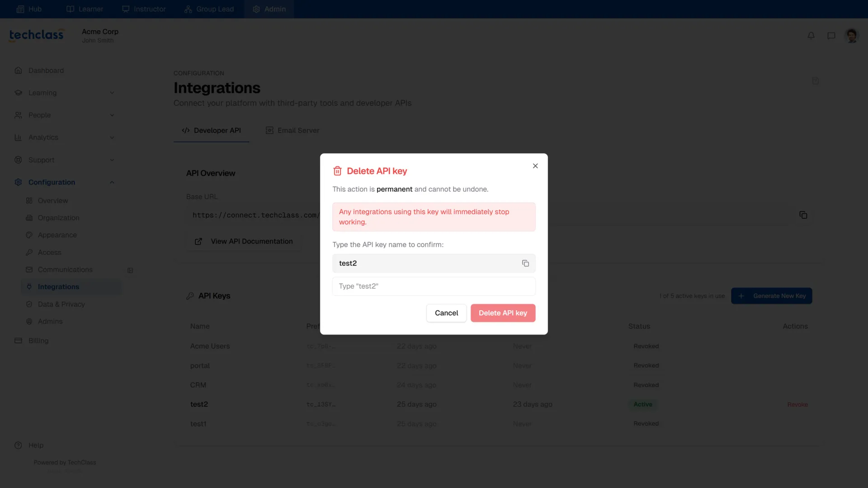The image size is (868, 488).
Task: Switch to Admin view
Action: pyautogui.click(x=269, y=9)
